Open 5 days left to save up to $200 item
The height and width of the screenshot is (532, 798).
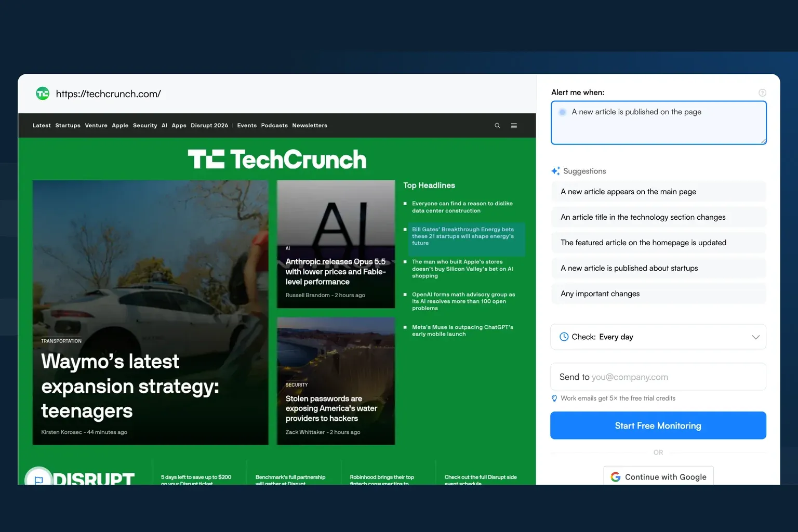(196, 480)
